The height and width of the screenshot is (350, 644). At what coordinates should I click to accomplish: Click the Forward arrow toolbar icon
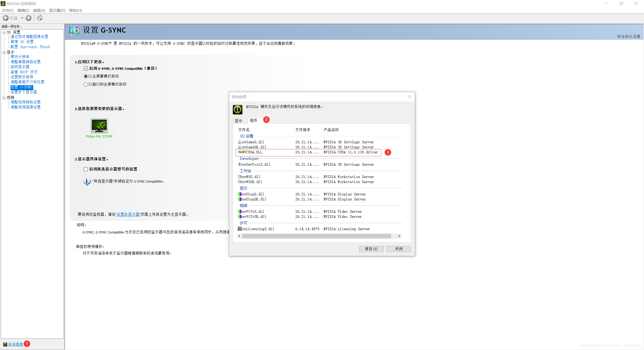(29, 18)
